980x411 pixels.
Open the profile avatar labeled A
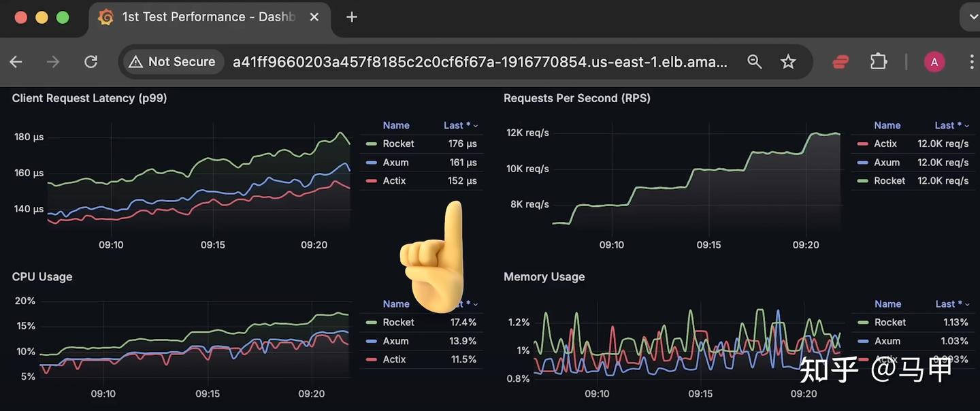(x=934, y=62)
